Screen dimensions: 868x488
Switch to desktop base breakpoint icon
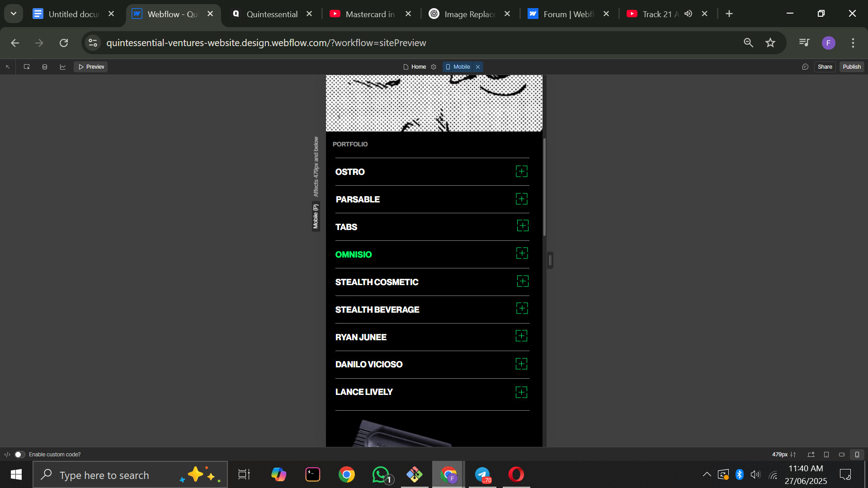pos(811,455)
